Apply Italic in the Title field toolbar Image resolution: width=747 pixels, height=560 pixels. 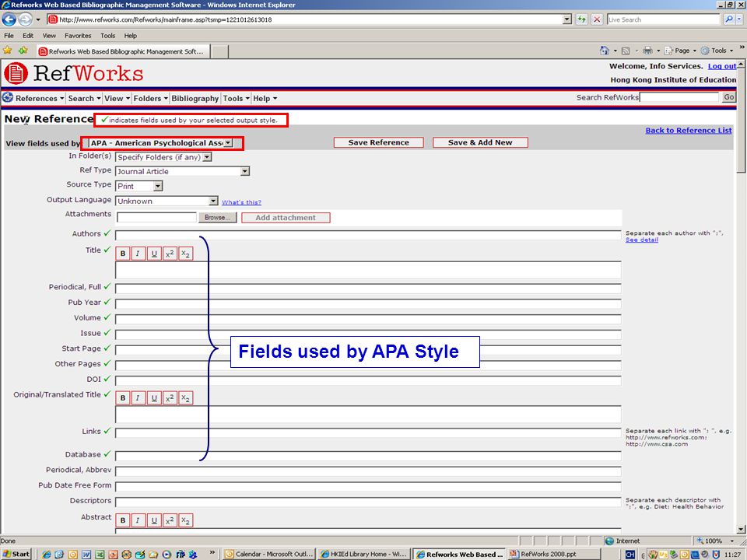[139, 254]
